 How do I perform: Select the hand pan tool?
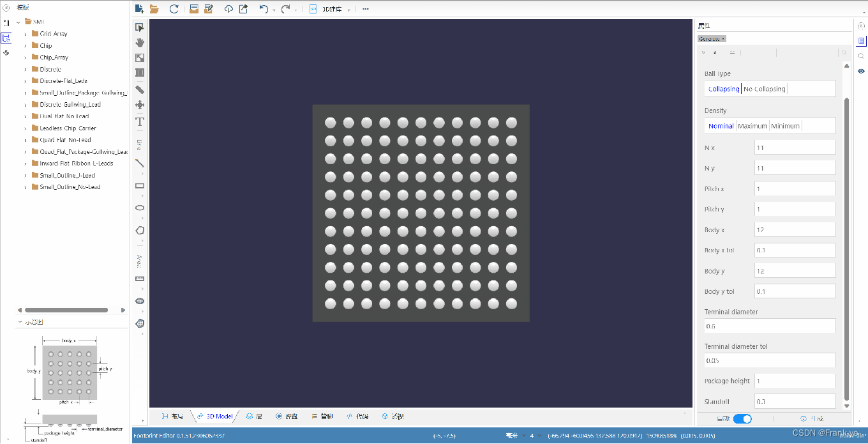pos(140,42)
